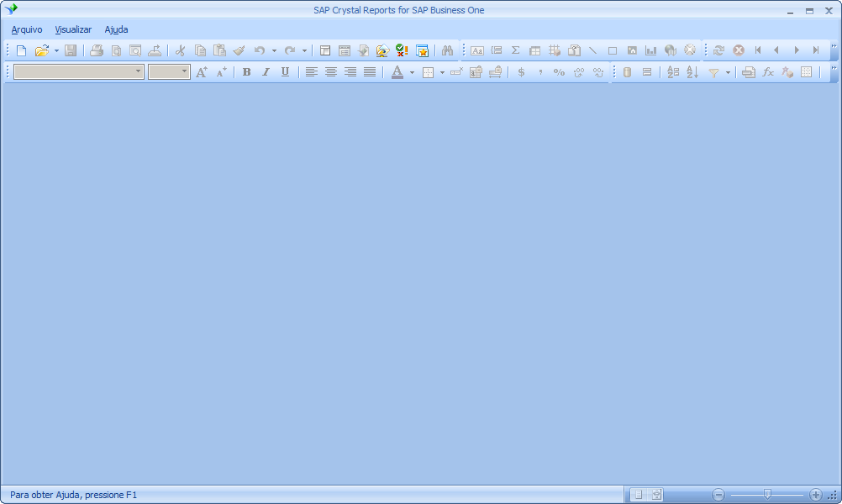
Task: Expand the open folder dropdown arrow
Action: (56, 50)
